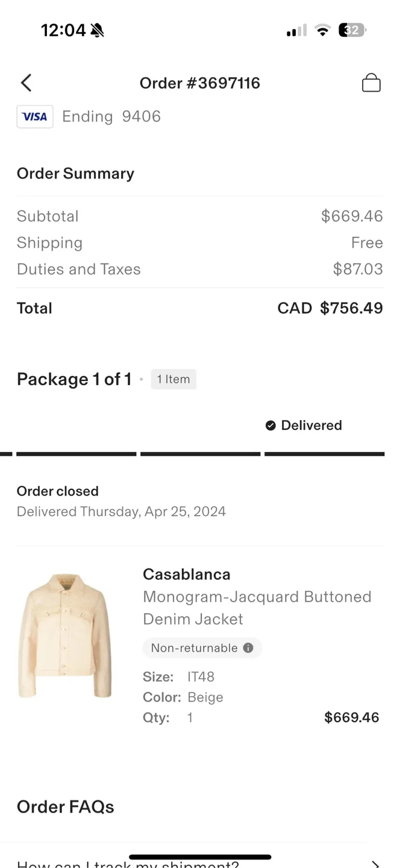400x868 pixels.
Task: Tap the Total CAD $756.49 row
Action: 200,308
